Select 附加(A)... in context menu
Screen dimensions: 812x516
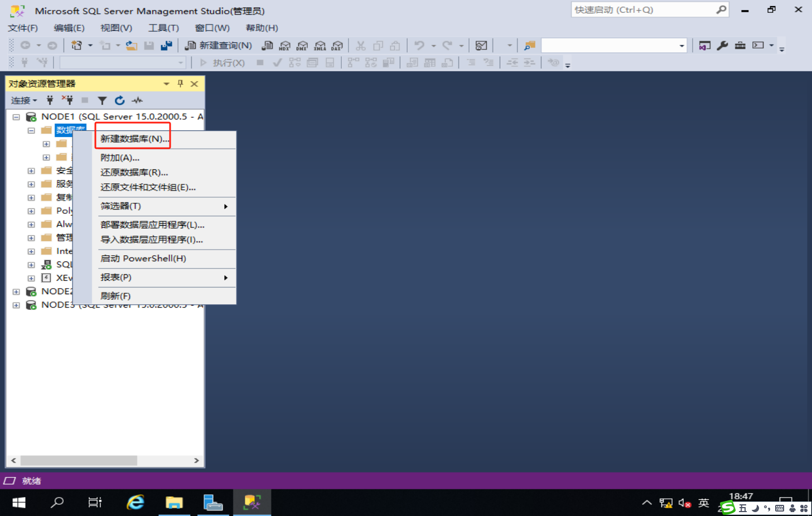click(119, 158)
